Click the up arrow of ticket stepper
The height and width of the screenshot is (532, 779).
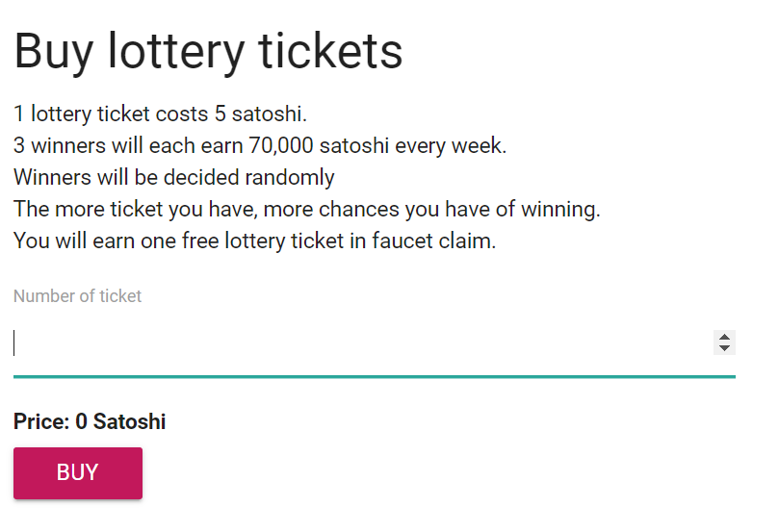[724, 337]
